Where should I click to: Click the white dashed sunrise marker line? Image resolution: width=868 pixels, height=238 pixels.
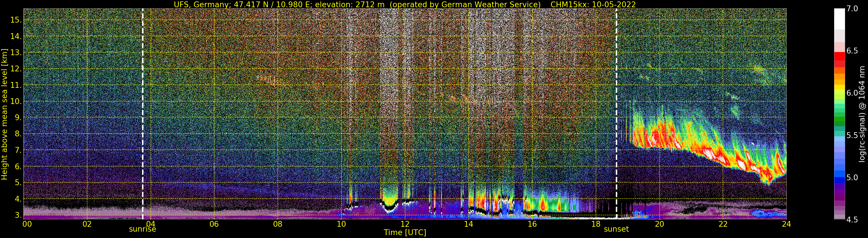pyautogui.click(x=143, y=114)
